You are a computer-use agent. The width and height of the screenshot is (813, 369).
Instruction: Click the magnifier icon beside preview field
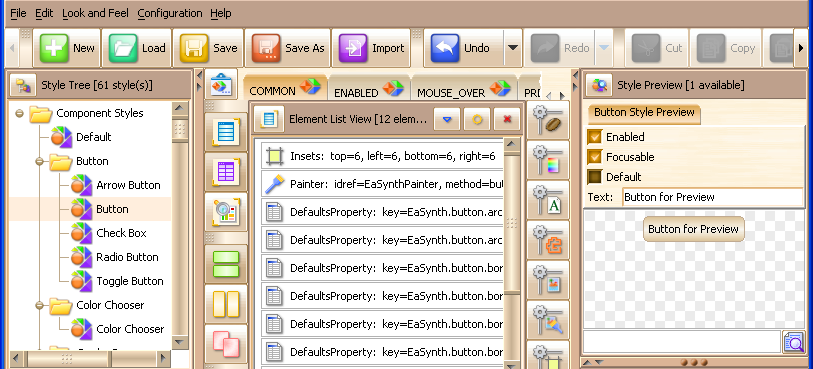click(793, 342)
